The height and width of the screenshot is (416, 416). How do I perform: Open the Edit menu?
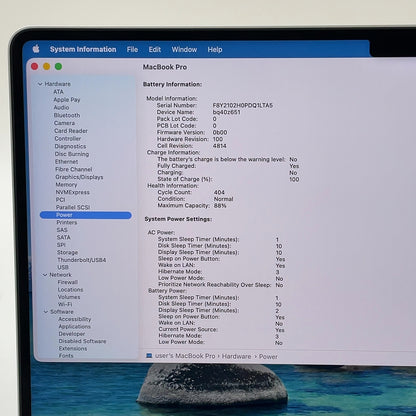155,49
